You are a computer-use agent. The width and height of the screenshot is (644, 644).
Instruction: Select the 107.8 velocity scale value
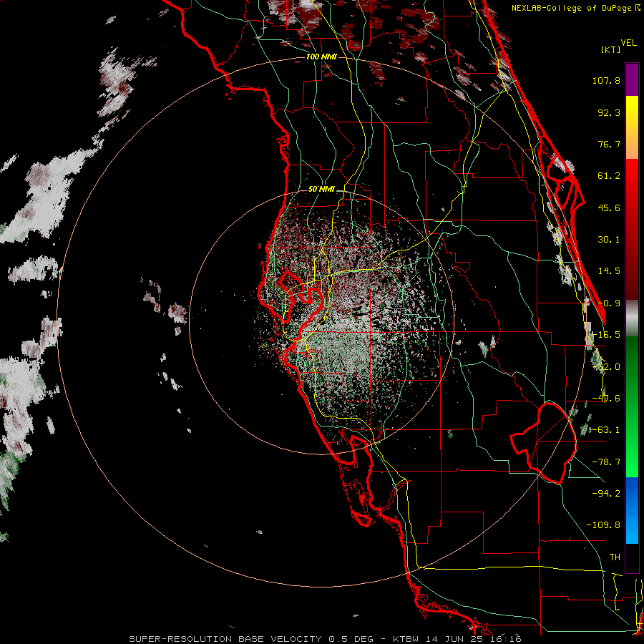[x=606, y=80]
